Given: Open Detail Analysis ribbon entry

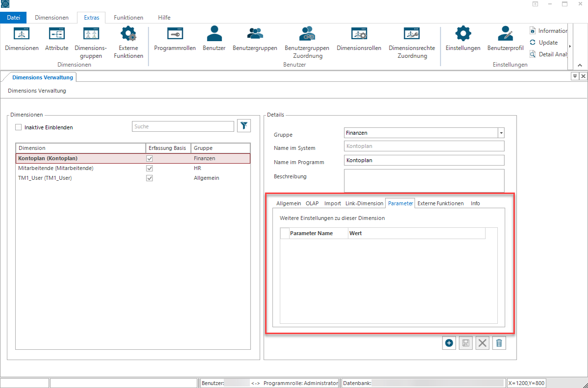Looking at the screenshot, I should (x=548, y=54).
